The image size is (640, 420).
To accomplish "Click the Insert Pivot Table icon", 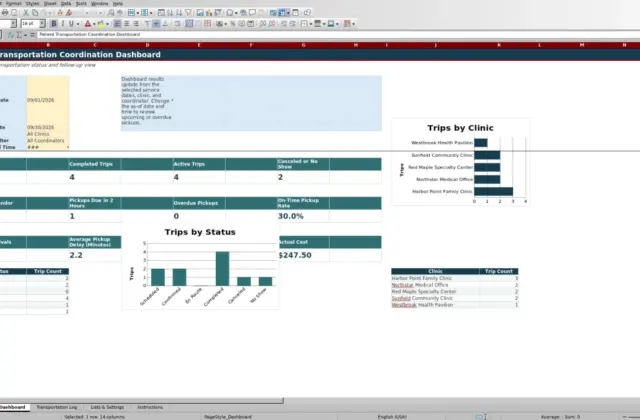I will click(218, 13).
